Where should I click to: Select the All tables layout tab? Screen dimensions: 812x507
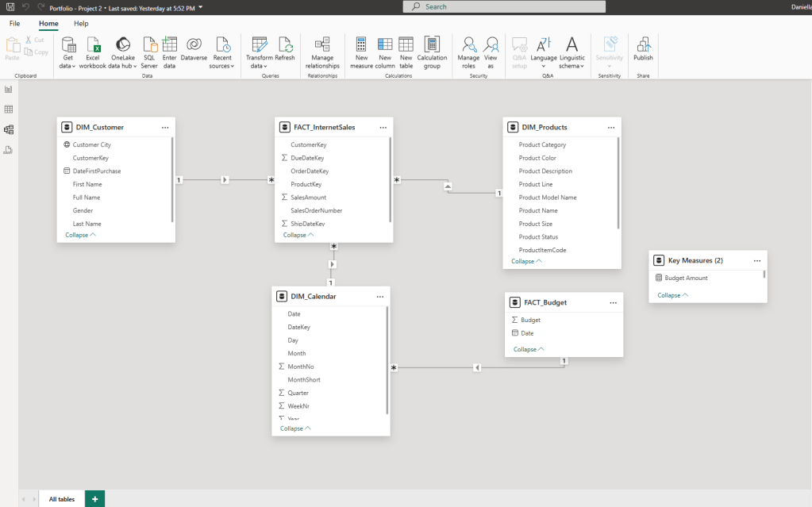[x=62, y=499]
